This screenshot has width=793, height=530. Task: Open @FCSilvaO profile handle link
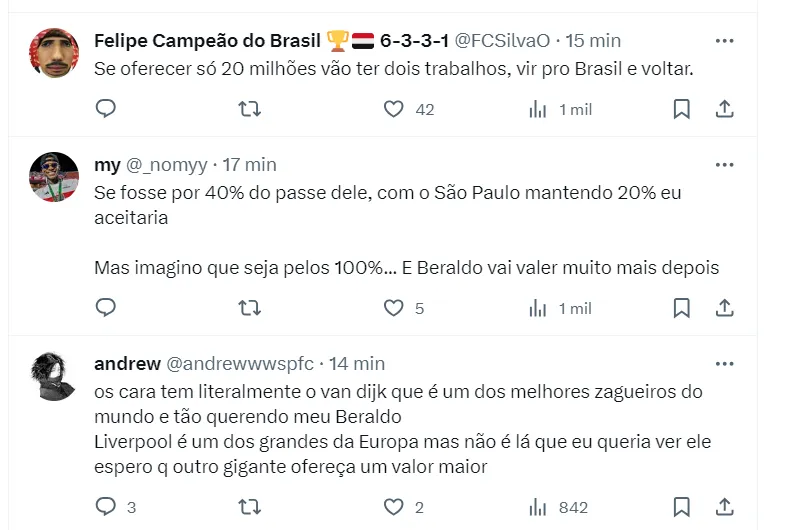pos(503,41)
